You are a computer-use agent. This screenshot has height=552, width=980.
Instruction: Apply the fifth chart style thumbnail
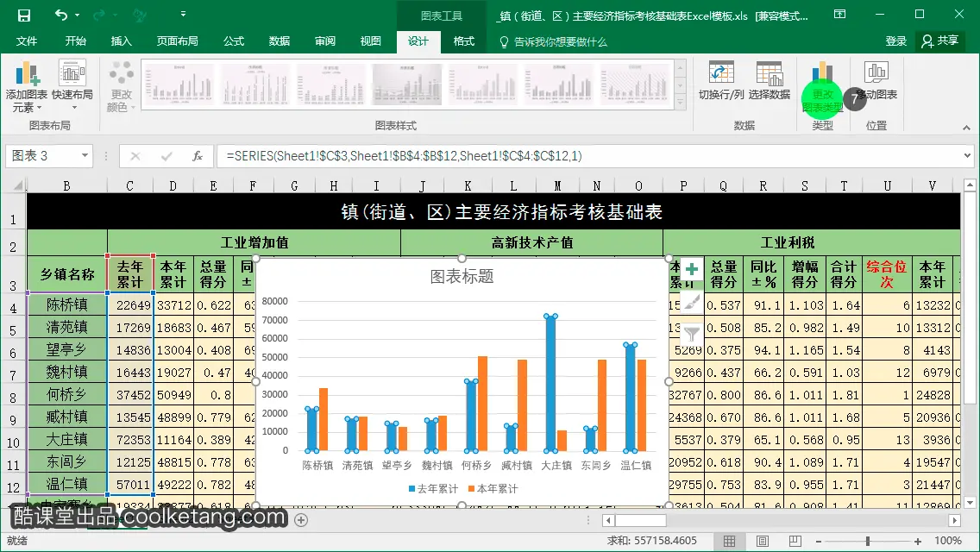pos(483,85)
